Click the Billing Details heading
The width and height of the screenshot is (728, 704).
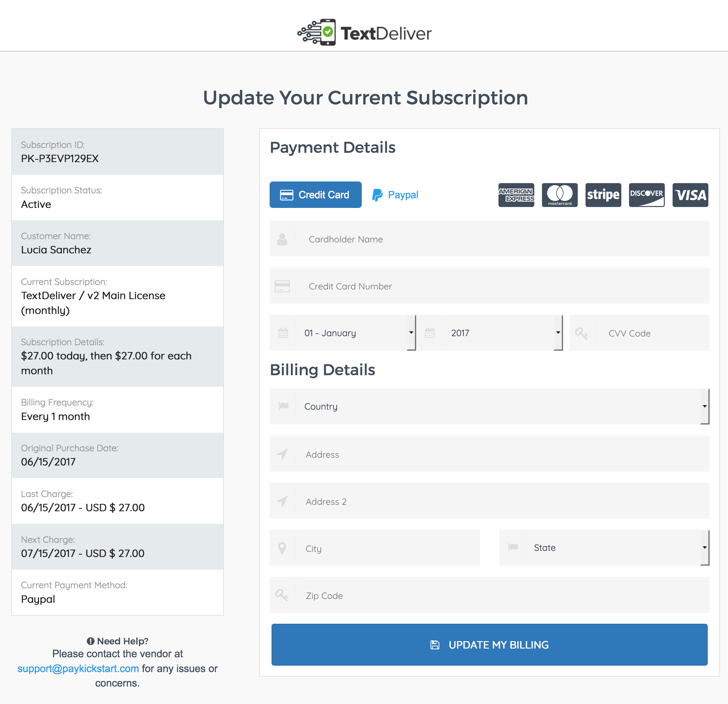click(x=322, y=370)
